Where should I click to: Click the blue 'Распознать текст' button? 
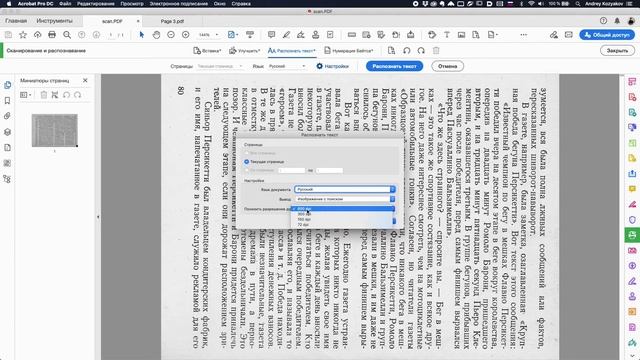[394, 66]
